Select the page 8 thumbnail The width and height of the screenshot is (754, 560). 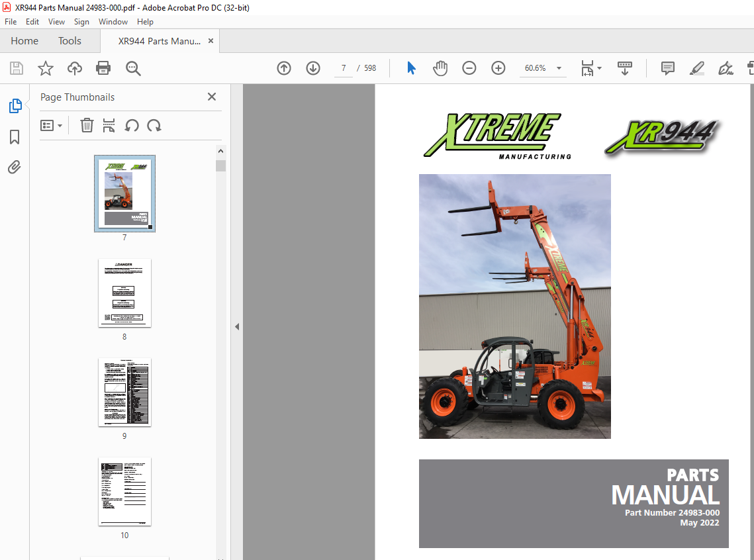coord(124,293)
